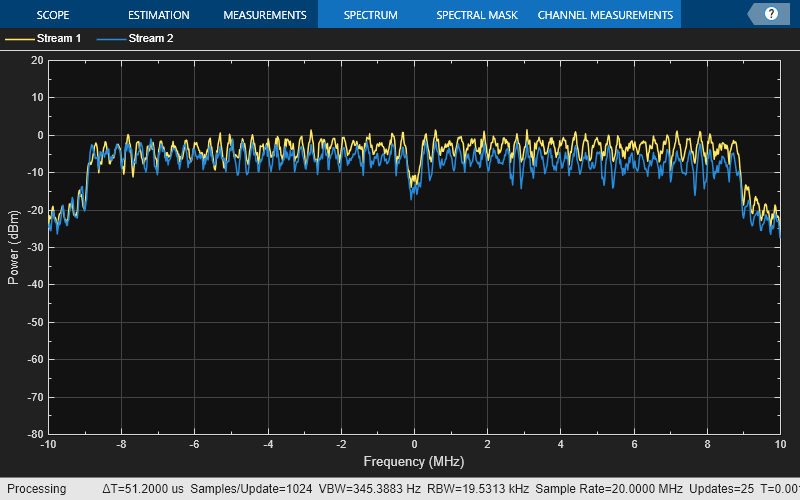Screen dimensions: 800x500
Task: Click the VBW=345.3883 Hz status readout
Action: (x=369, y=489)
